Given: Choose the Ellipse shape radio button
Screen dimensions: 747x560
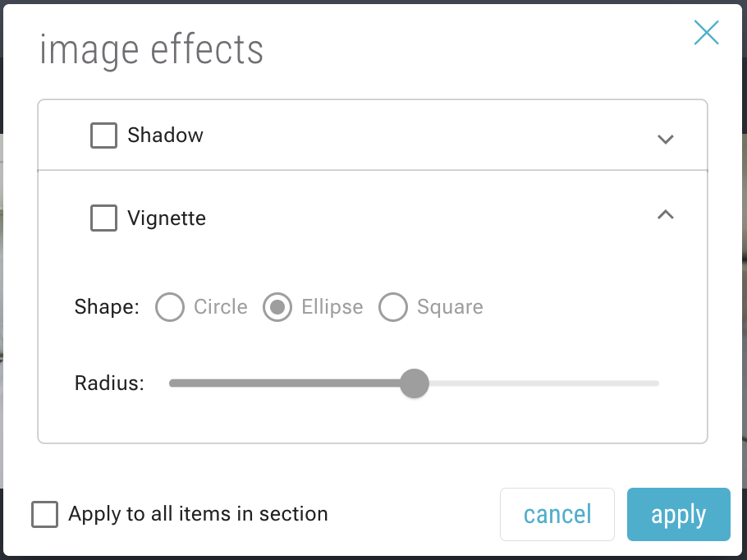Looking at the screenshot, I should [277, 308].
